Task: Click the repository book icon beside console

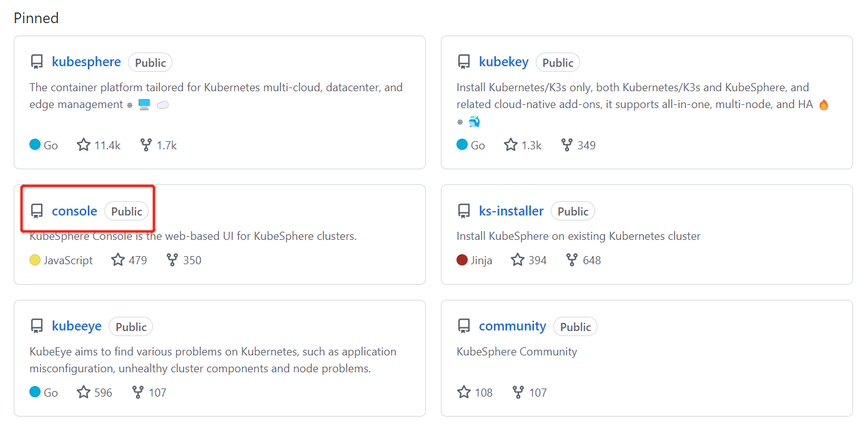Action: point(36,211)
